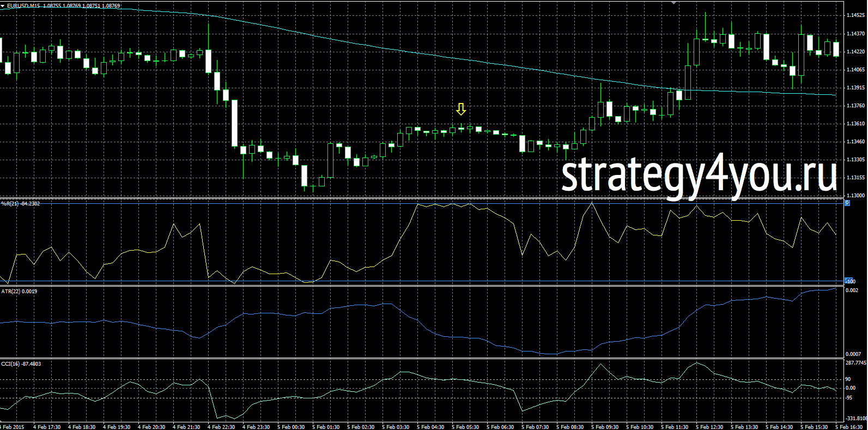Click the 1.13760 price on the scale

tap(856, 106)
